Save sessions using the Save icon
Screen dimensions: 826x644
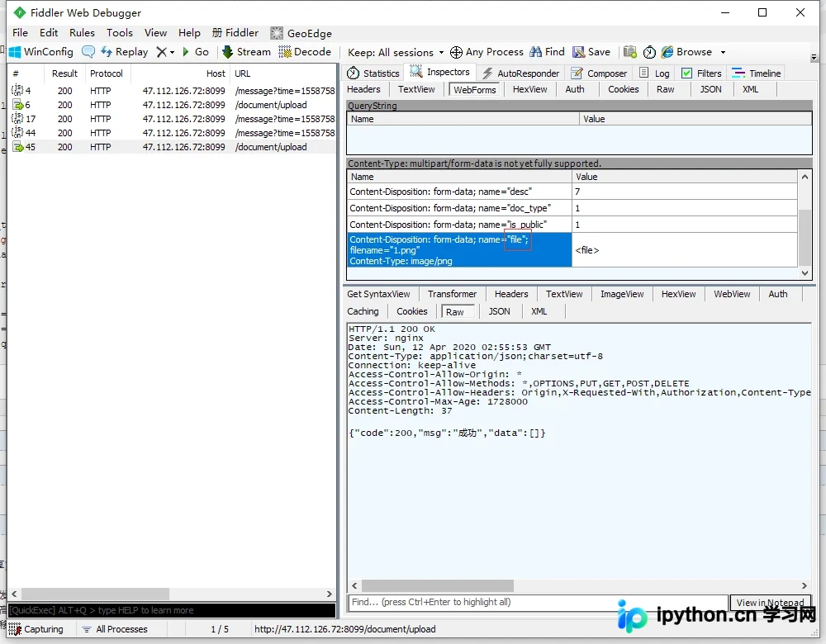point(591,52)
